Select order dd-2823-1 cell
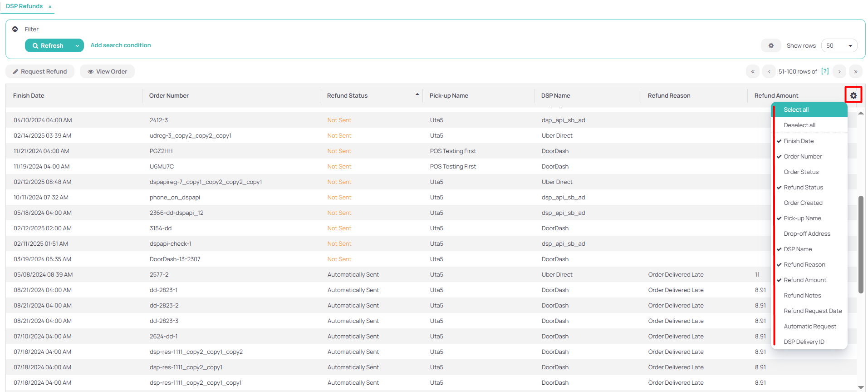This screenshot has height=392, width=868. 163,290
